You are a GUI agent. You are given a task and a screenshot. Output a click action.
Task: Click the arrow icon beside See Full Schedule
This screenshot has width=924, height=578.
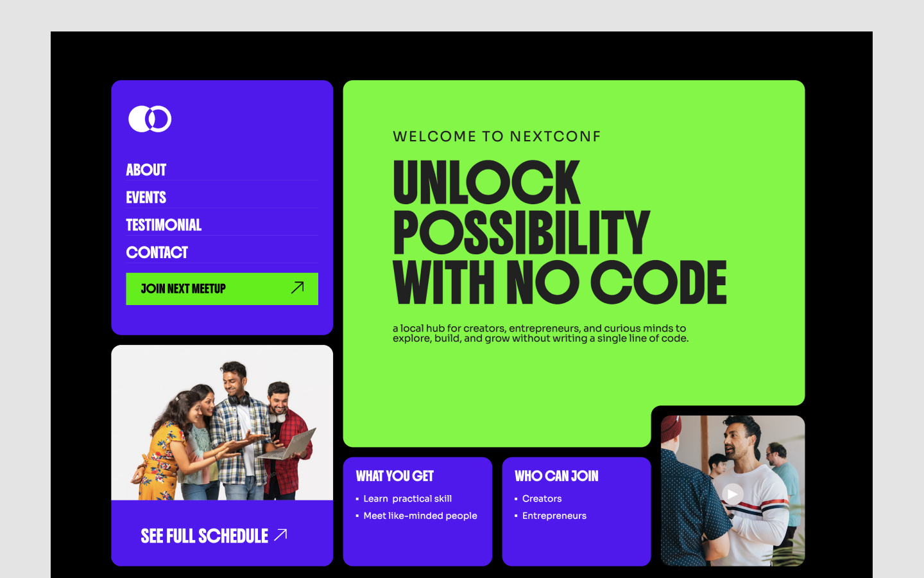click(x=281, y=534)
